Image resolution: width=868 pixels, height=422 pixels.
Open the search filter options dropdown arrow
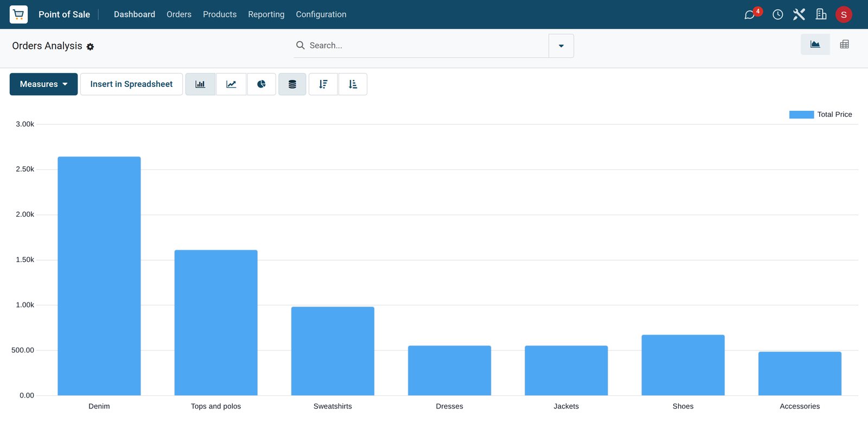[561, 46]
